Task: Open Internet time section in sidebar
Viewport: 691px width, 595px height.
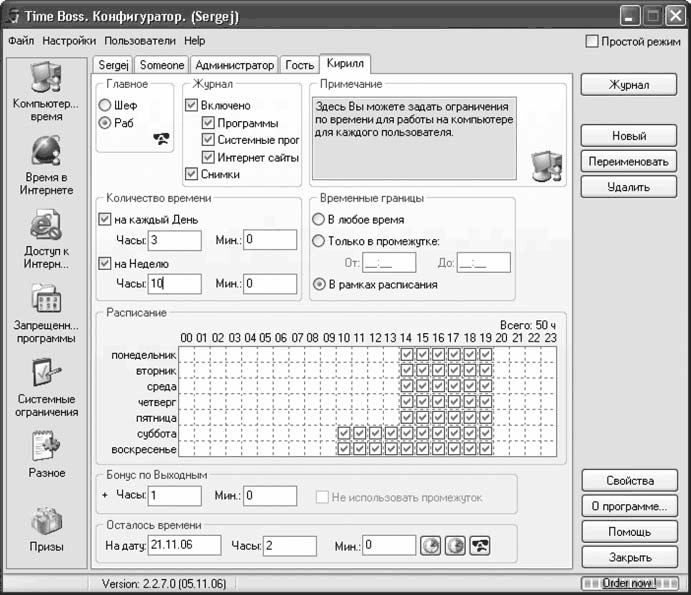Action: pos(45,150)
